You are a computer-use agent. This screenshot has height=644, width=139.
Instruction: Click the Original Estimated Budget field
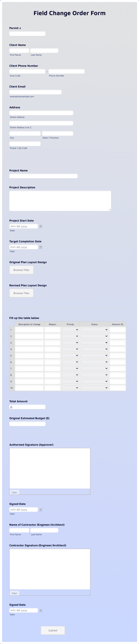[x=27, y=423]
